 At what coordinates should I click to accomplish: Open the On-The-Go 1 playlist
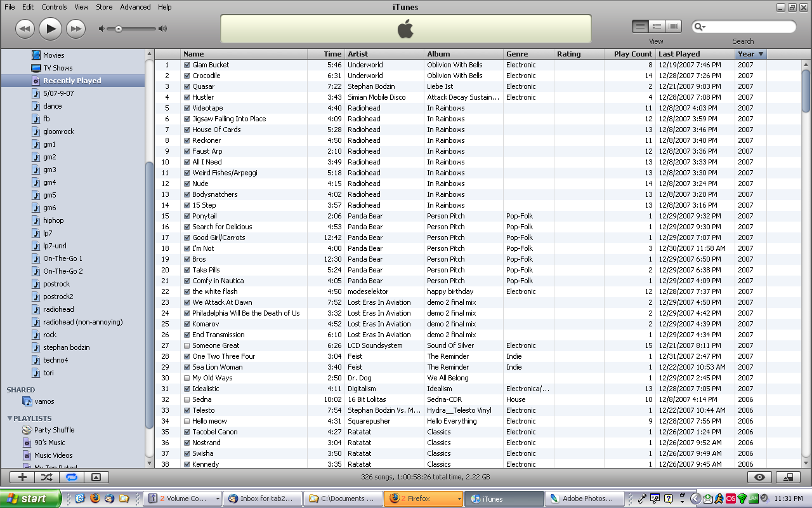63,258
